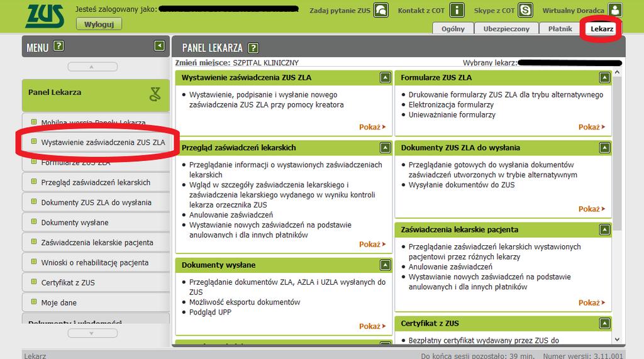The width and height of the screenshot is (644, 359).
Task: Click the Kontakt z COT text link
Action: pos(421,11)
